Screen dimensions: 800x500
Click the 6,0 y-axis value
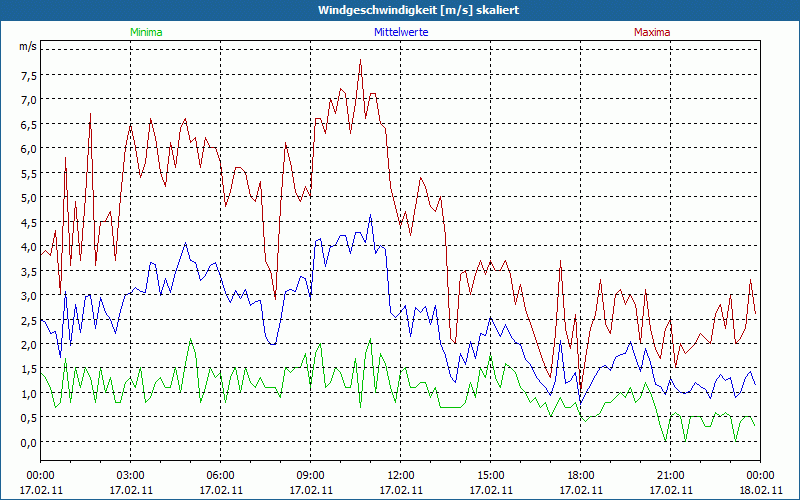coord(29,149)
